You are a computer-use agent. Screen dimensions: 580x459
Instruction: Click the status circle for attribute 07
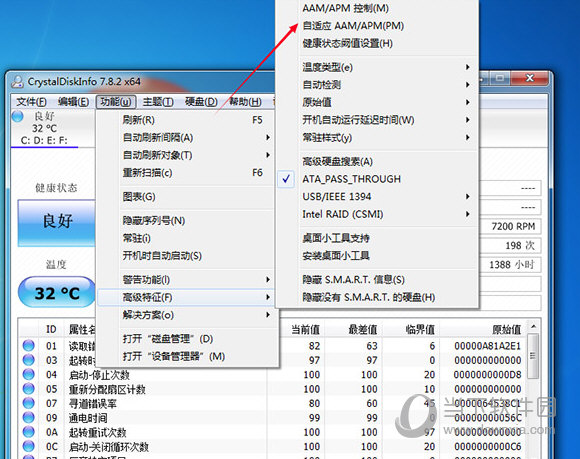point(28,403)
